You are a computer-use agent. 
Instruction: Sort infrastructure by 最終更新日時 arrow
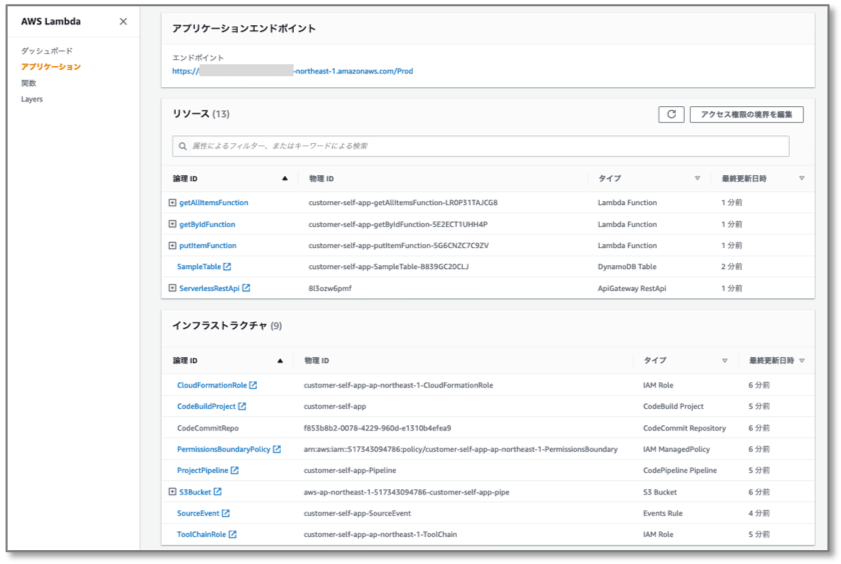coord(802,361)
